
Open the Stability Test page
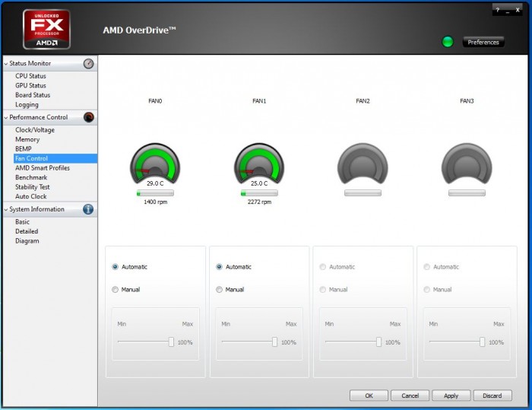pos(33,187)
